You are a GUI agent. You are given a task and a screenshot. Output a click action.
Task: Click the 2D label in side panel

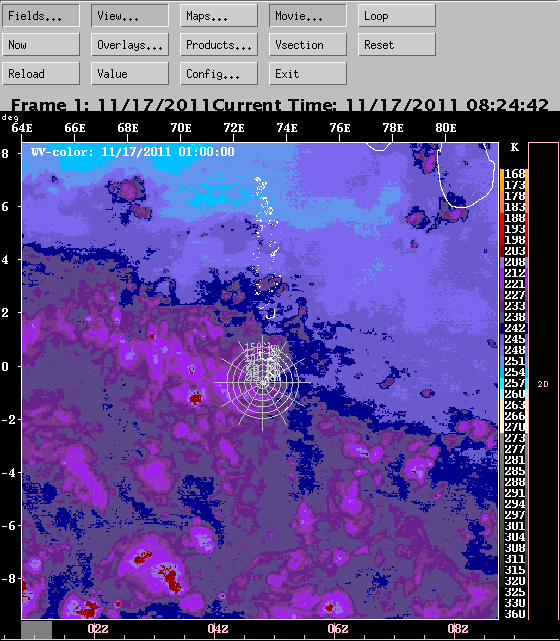click(543, 384)
